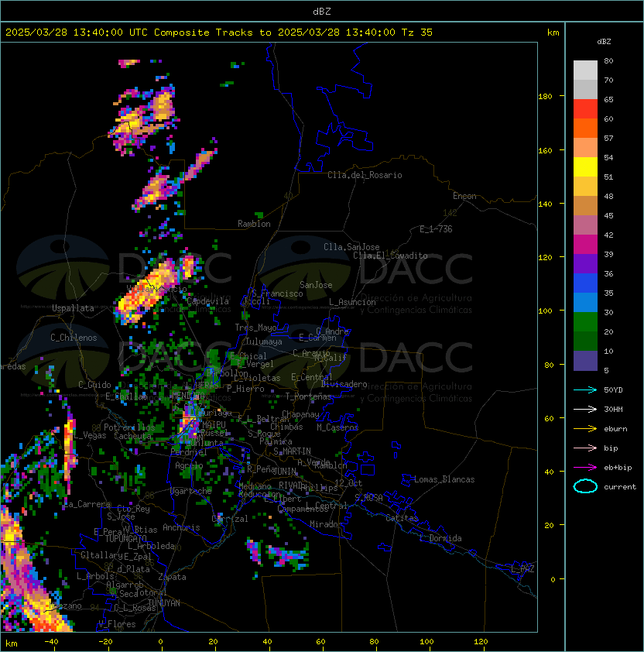Select the orange 60 dBZ color swatch
644x652 pixels.
pos(585,128)
